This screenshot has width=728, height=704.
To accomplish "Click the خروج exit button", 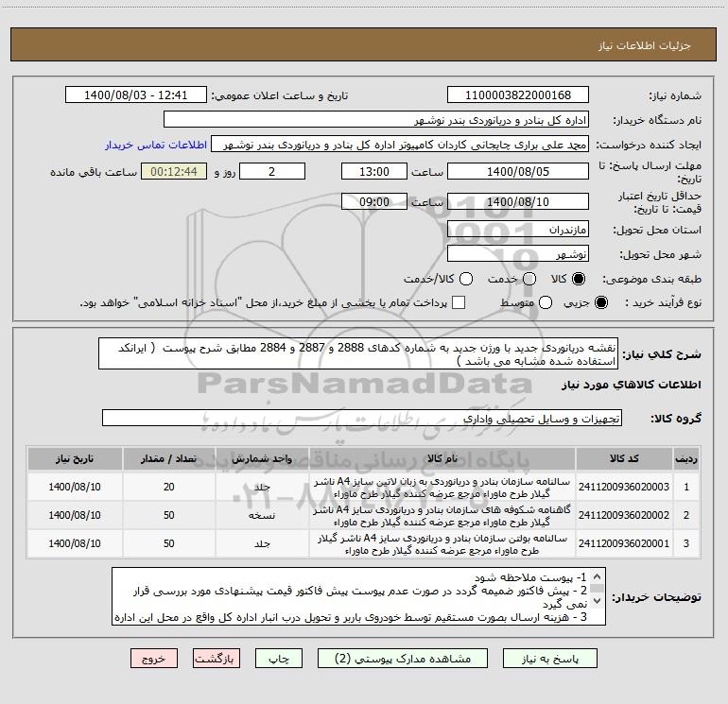I will pos(154,659).
